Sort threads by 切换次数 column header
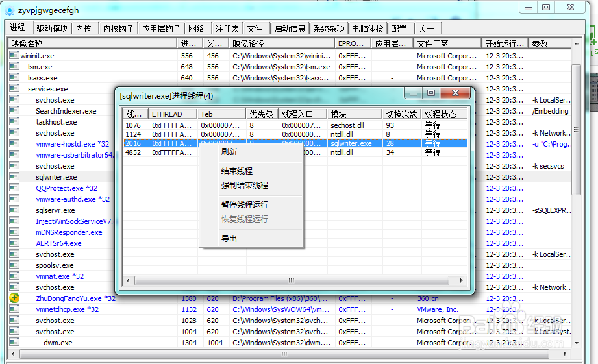This screenshot has height=364, width=598. [402, 114]
